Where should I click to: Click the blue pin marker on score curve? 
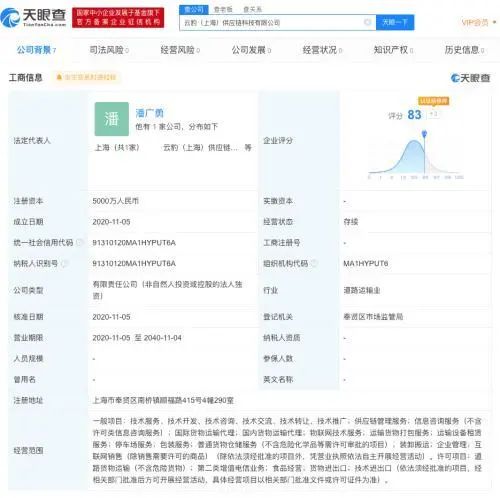(424, 134)
